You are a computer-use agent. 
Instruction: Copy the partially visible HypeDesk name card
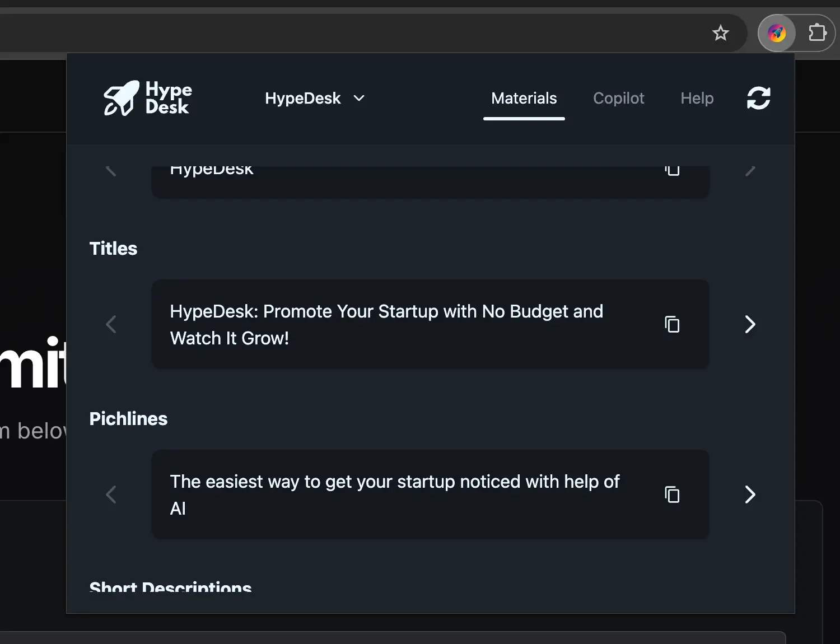coord(672,170)
